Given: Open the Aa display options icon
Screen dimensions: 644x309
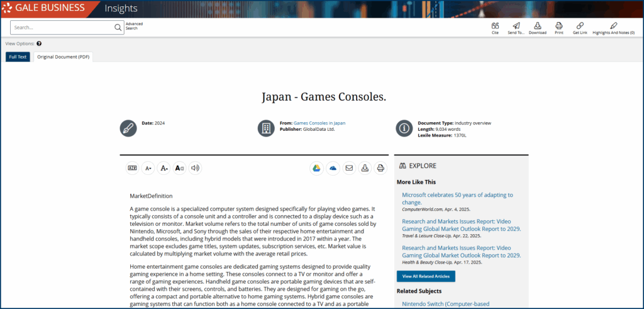Looking at the screenshot, I should coord(179,168).
